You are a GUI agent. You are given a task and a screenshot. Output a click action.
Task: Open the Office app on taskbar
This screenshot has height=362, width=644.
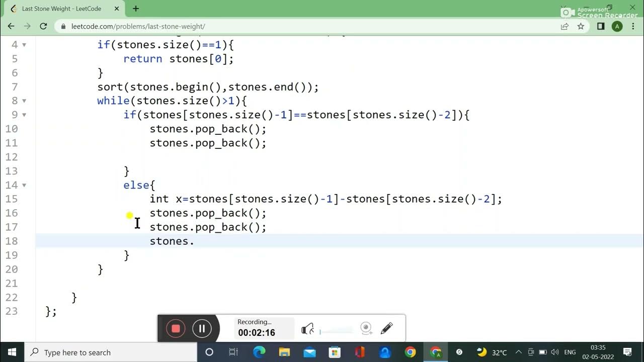360,352
